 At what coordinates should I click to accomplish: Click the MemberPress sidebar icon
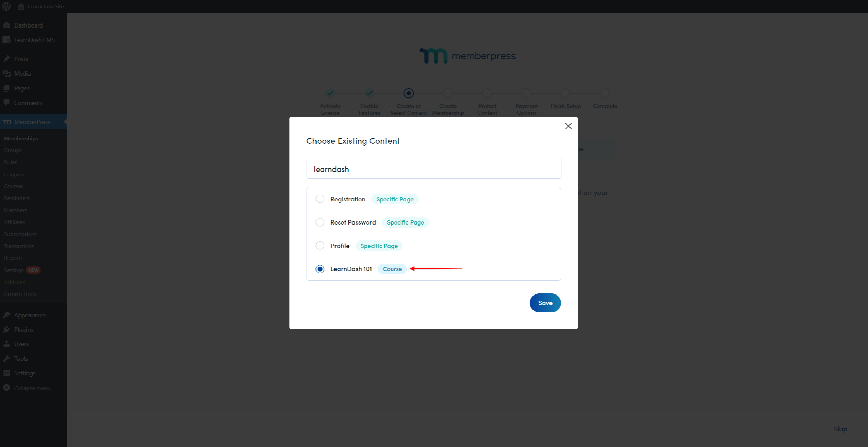click(x=7, y=122)
